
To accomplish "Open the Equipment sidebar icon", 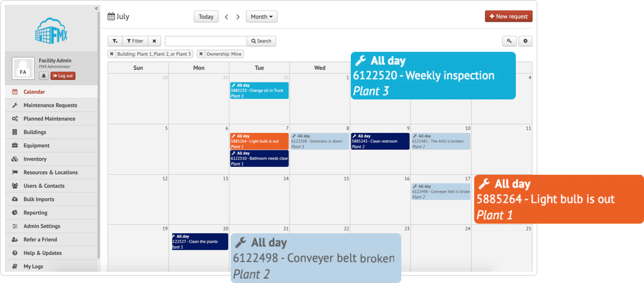I will click(x=15, y=146).
